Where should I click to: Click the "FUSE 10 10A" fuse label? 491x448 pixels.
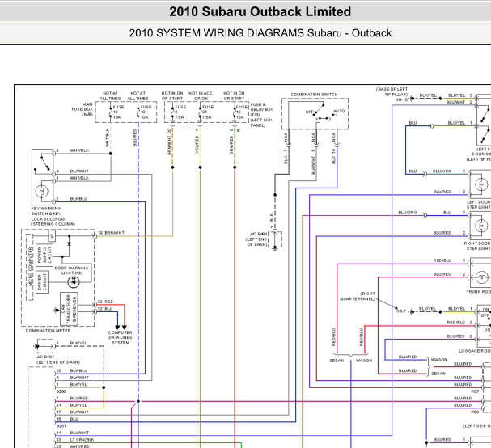click(x=146, y=112)
